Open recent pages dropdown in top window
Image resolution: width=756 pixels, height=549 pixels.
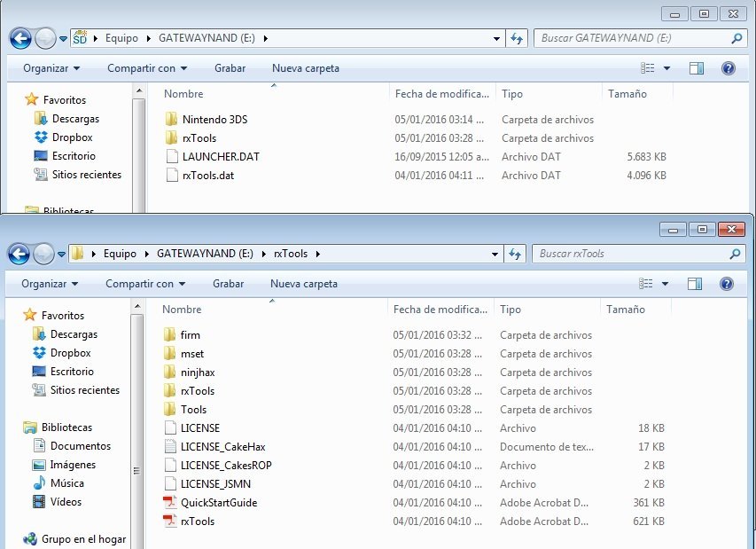(x=63, y=39)
